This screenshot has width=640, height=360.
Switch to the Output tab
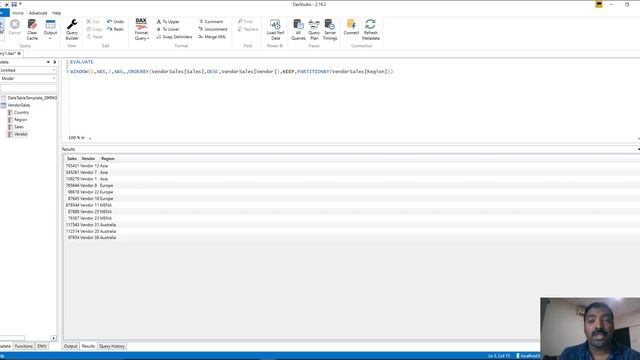[x=71, y=346]
